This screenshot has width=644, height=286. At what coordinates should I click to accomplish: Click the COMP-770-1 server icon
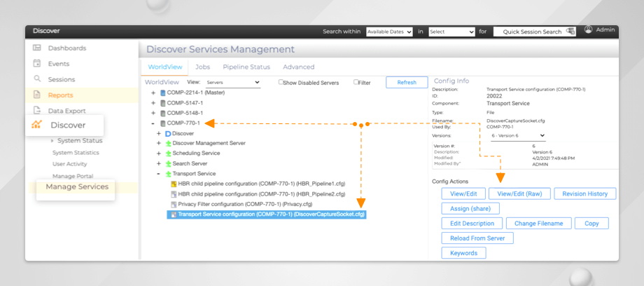(162, 123)
